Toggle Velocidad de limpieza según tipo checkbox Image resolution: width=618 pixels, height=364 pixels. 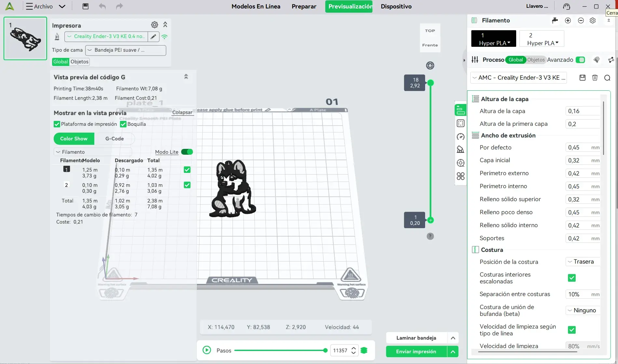[572, 330]
